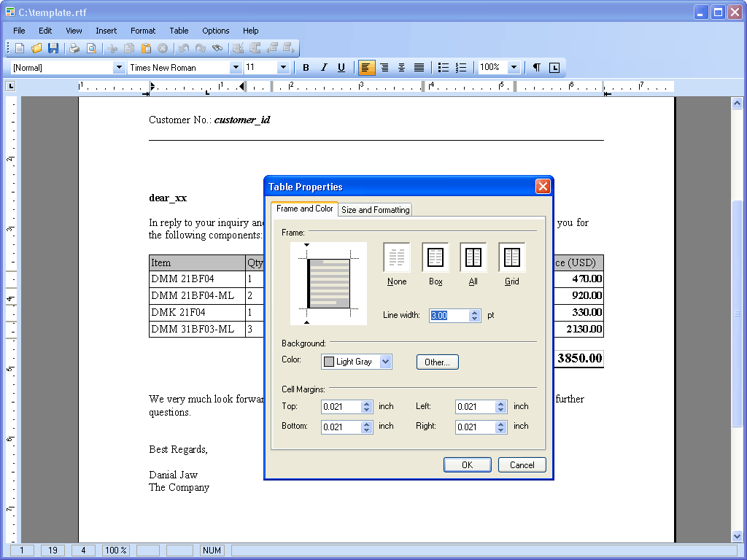Click the Print icon in toolbar
747x560 pixels.
point(74,48)
